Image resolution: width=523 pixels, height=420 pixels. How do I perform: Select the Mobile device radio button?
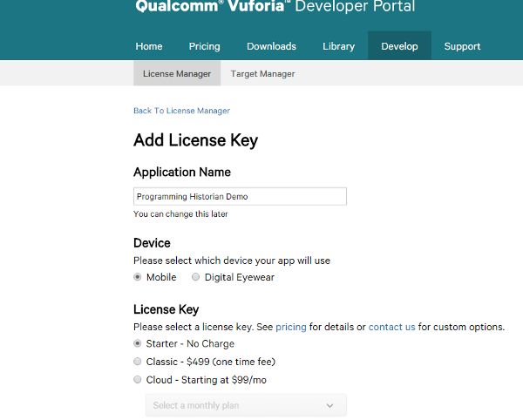tap(138, 277)
